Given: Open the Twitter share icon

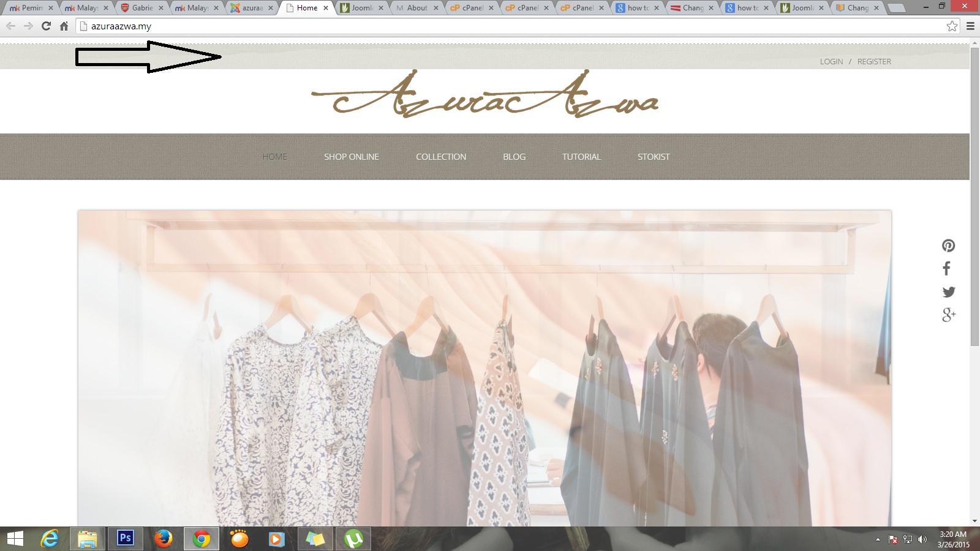Looking at the screenshot, I should 949,292.
